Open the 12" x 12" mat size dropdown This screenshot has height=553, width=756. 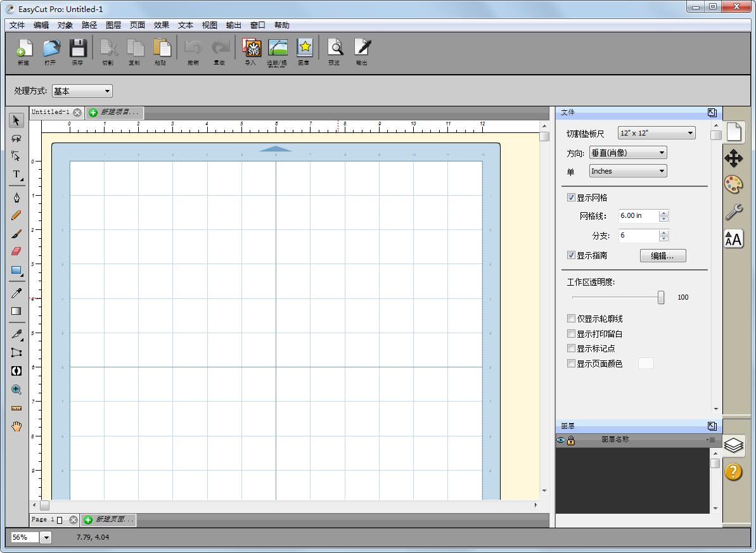pyautogui.click(x=657, y=133)
